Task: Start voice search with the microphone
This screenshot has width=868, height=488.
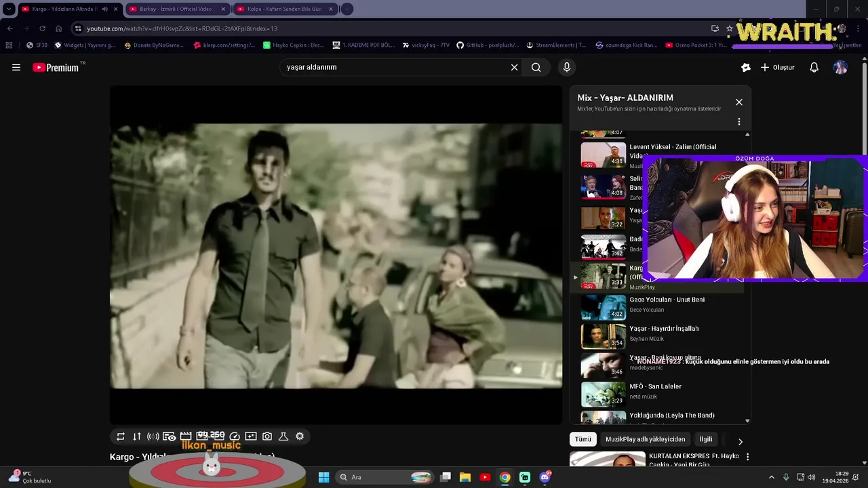Action: [567, 67]
